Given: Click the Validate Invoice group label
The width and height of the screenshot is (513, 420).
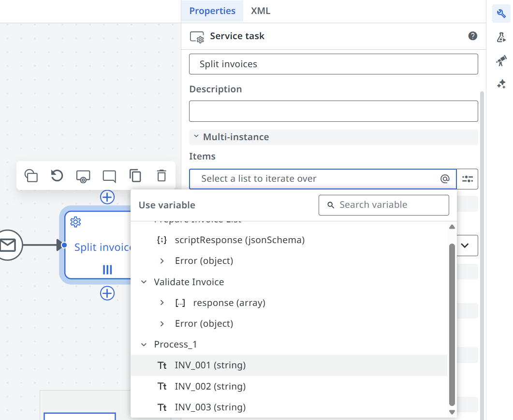Looking at the screenshot, I should pyautogui.click(x=189, y=282).
